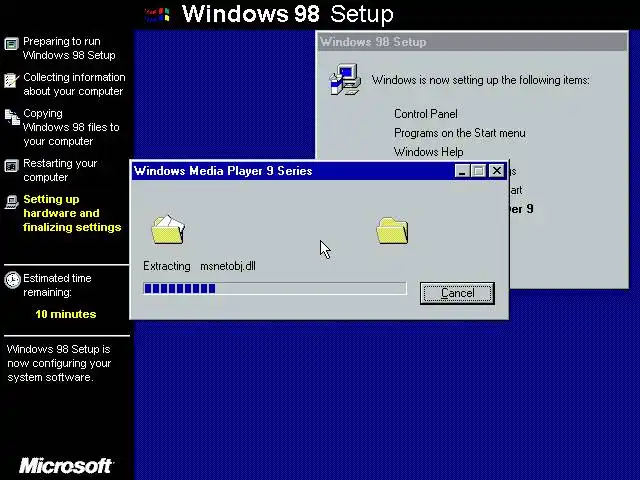Minimize the Windows Media Player 9 Series window

click(462, 171)
